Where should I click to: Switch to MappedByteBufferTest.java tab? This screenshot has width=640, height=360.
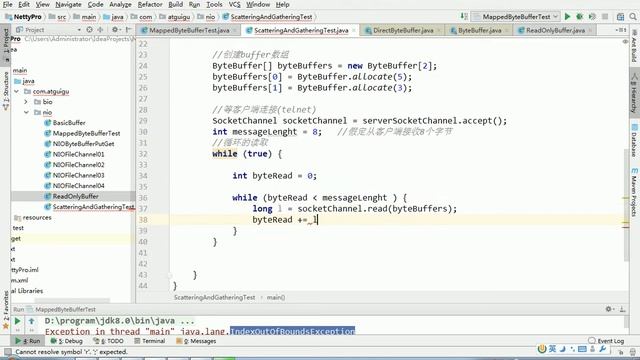click(x=189, y=30)
